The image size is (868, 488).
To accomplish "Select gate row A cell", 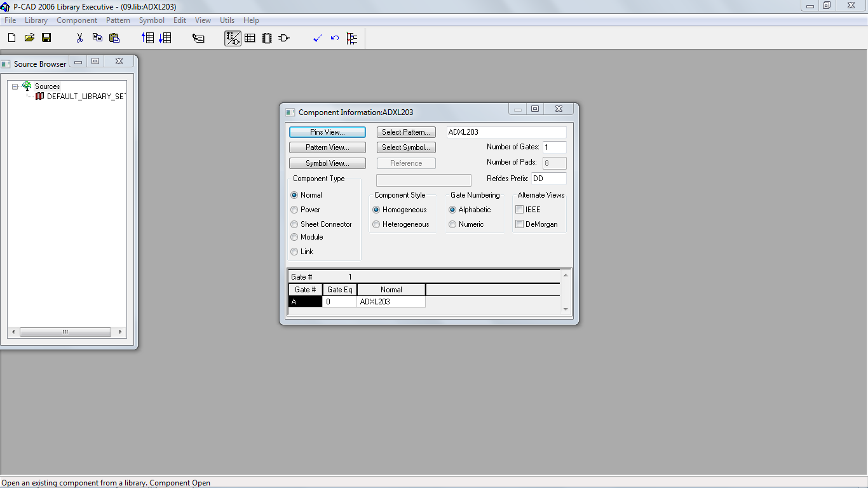I will (306, 302).
